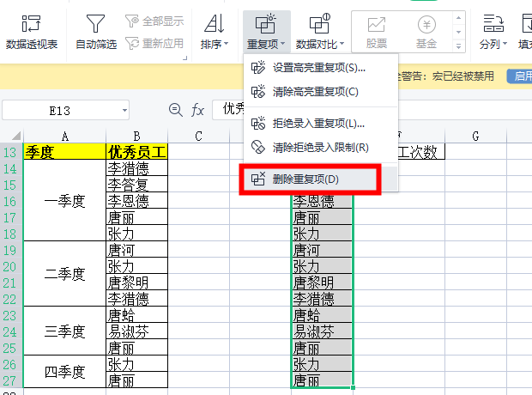Expand the 排序 dropdown arrow
The width and height of the screenshot is (532, 395).
226,44
